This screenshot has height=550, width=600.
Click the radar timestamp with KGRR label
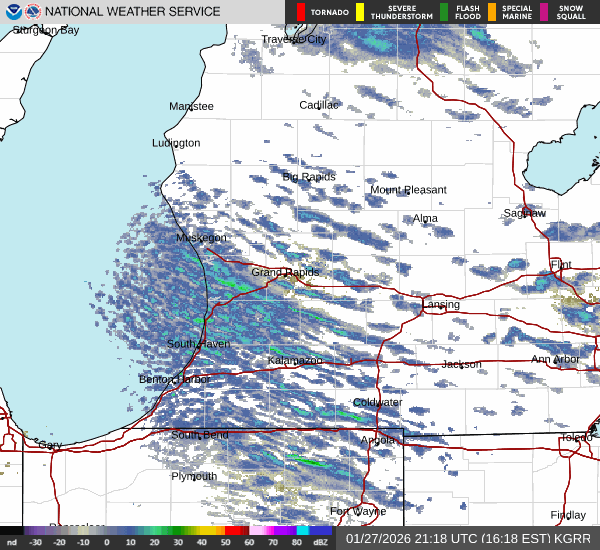pyautogui.click(x=468, y=538)
